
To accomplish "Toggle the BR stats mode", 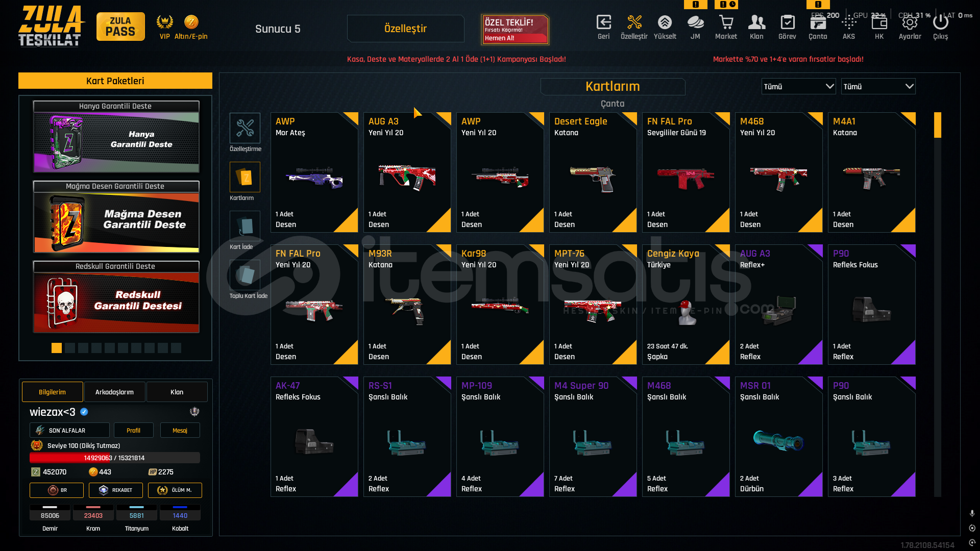I will (57, 490).
